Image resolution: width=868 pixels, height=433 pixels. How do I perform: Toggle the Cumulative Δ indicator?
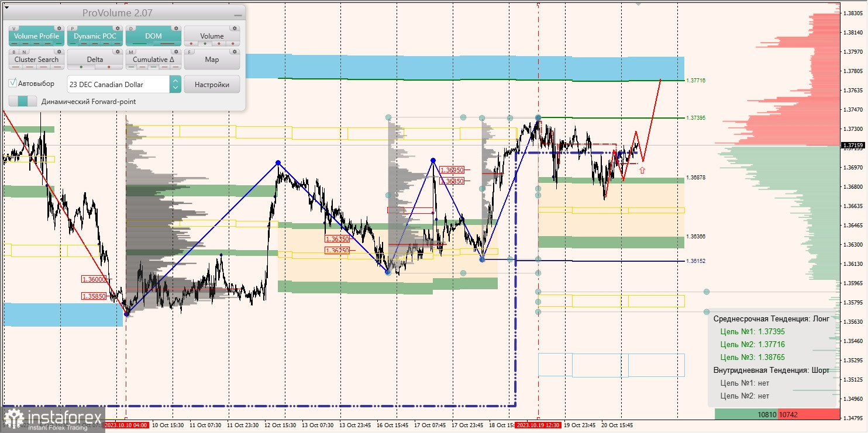coord(153,60)
